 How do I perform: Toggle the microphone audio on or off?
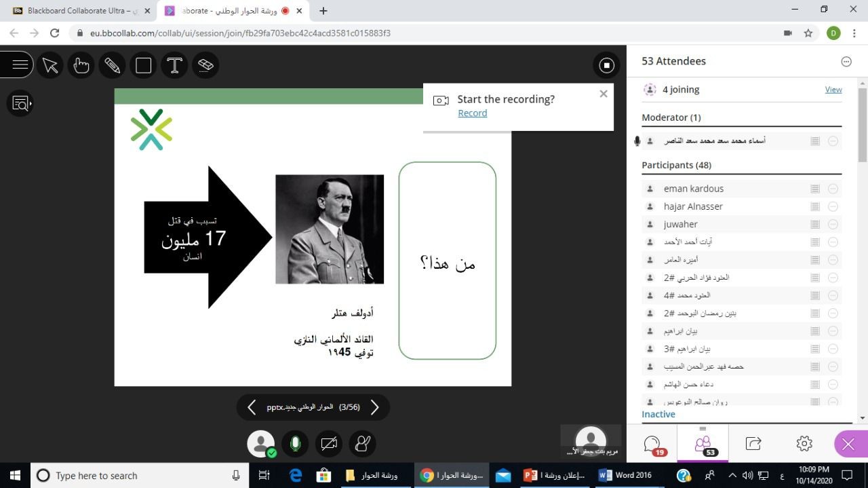pyautogui.click(x=295, y=444)
